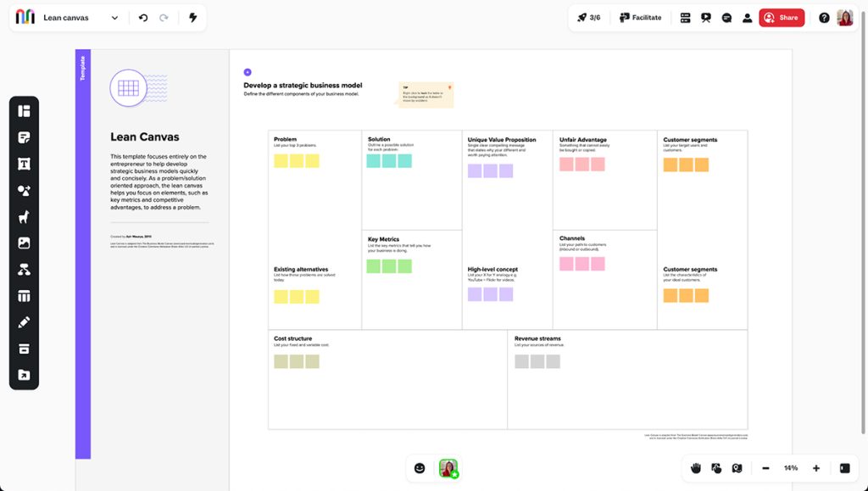Image resolution: width=868 pixels, height=491 pixels.
Task: Open the tables tool
Action: [x=24, y=295]
